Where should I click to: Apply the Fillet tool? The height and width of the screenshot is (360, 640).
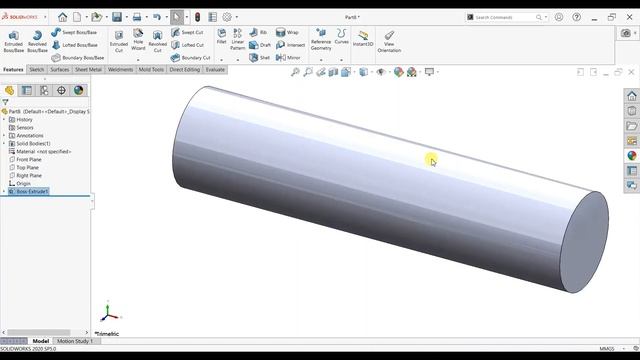click(222, 36)
